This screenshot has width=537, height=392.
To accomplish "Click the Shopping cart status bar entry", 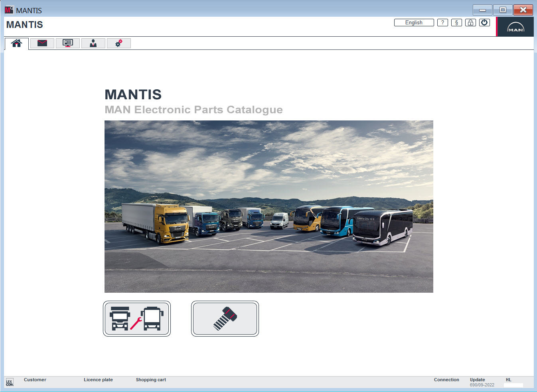I will 151,380.
